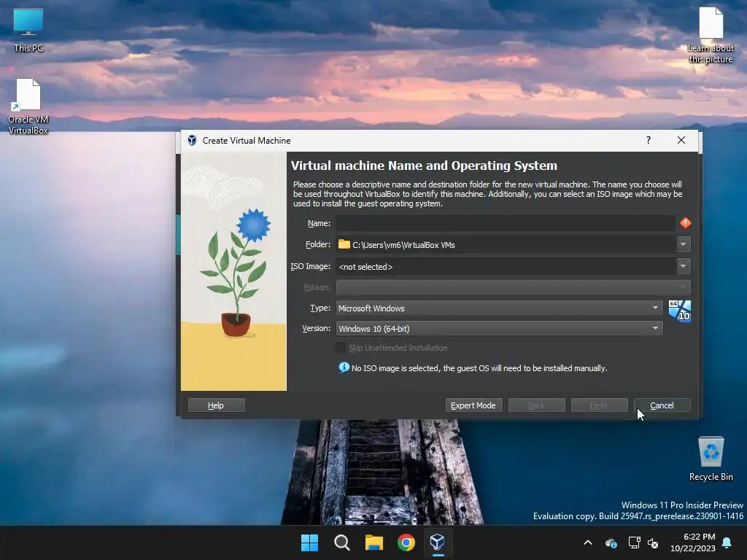
Task: Click the No ISO image is selected message
Action: 479,368
